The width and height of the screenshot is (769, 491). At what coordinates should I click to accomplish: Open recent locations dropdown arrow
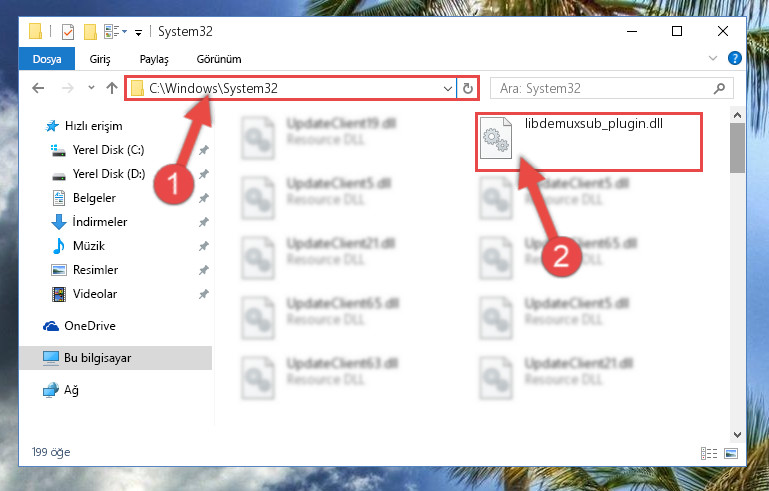(91, 88)
